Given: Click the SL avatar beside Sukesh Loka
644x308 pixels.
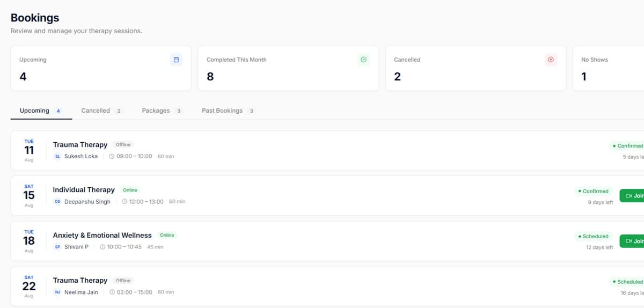Looking at the screenshot, I should [57, 156].
